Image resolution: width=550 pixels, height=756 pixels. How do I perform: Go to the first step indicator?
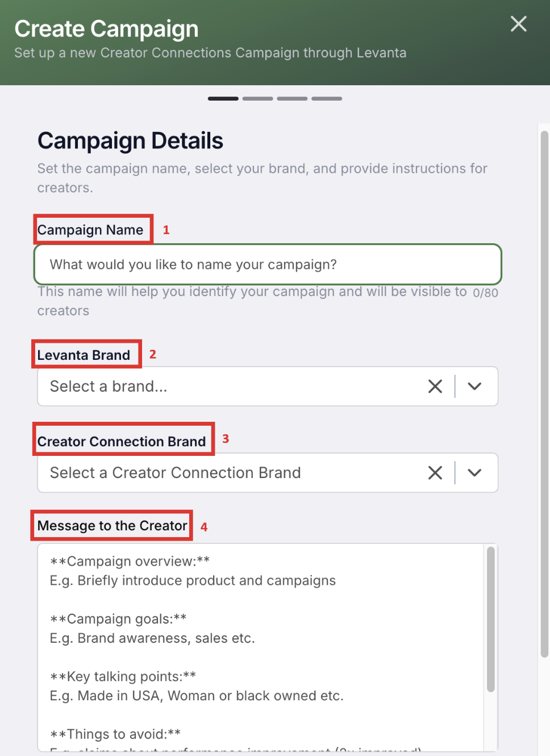coord(223,99)
